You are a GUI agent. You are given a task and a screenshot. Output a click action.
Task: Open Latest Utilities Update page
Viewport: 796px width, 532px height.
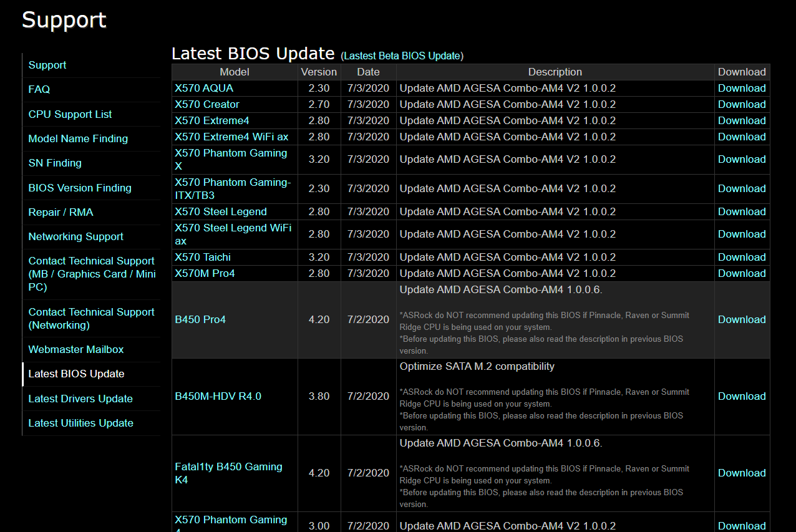tap(81, 423)
